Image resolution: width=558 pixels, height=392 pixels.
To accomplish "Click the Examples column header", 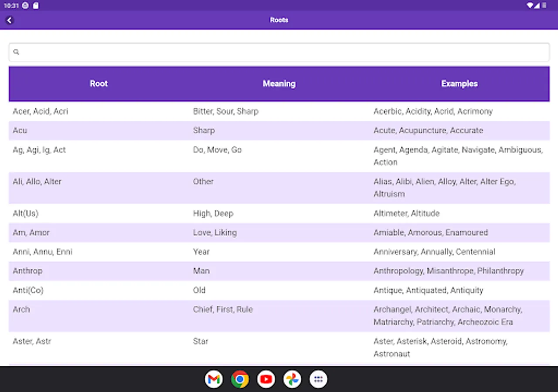I will coord(459,84).
